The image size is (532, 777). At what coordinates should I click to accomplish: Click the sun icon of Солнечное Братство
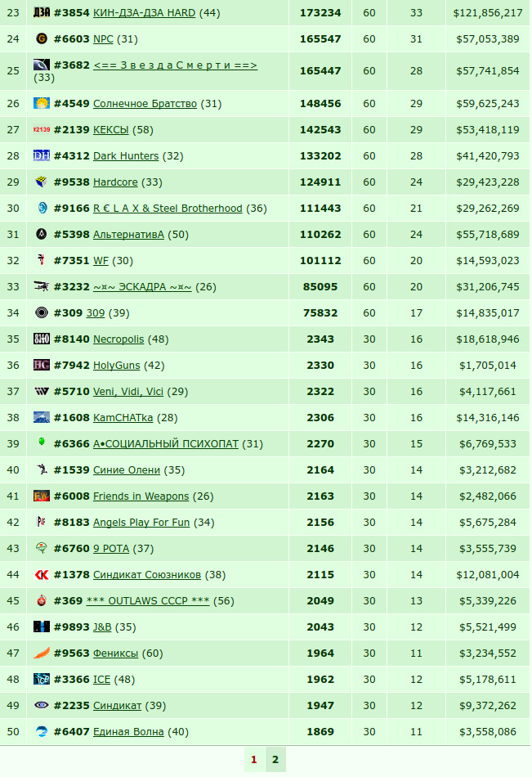[x=42, y=103]
